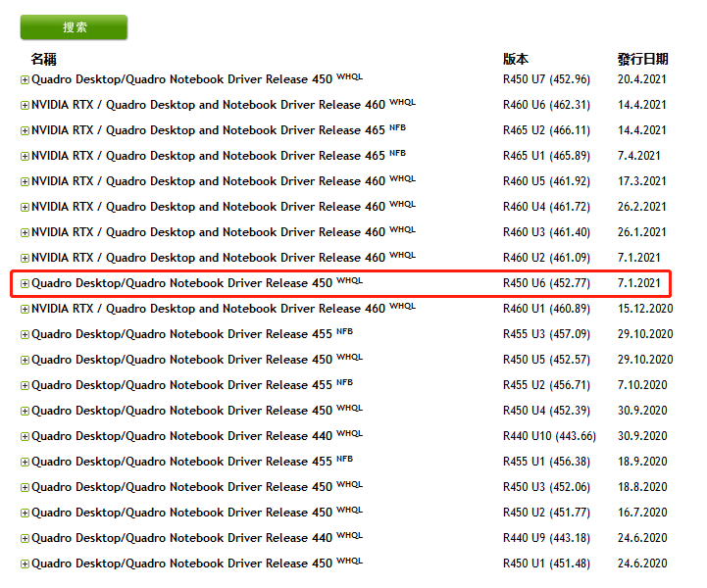The image size is (707, 588).
Task: Expand the R465 U1 (465.89) driver row
Action: (25, 157)
